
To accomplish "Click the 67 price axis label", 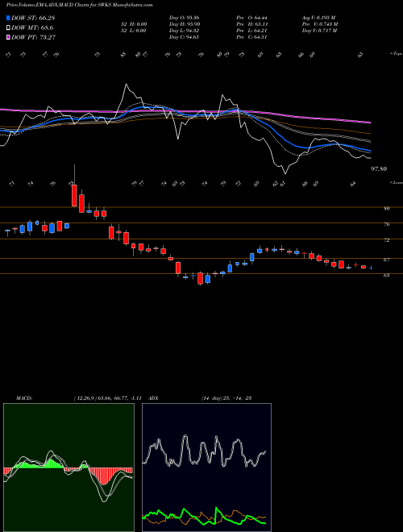I will (x=386, y=260).
